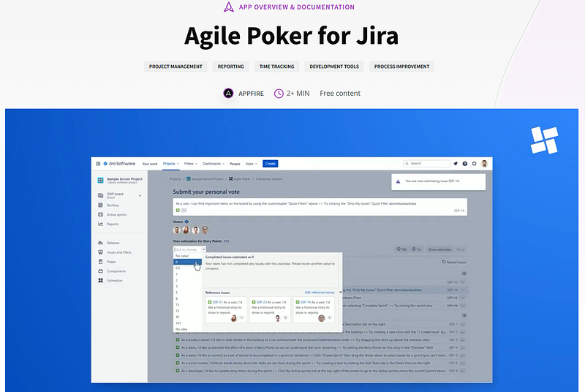Select the 0.5 estimate option
This screenshot has height=392, width=585.
tap(188, 268)
